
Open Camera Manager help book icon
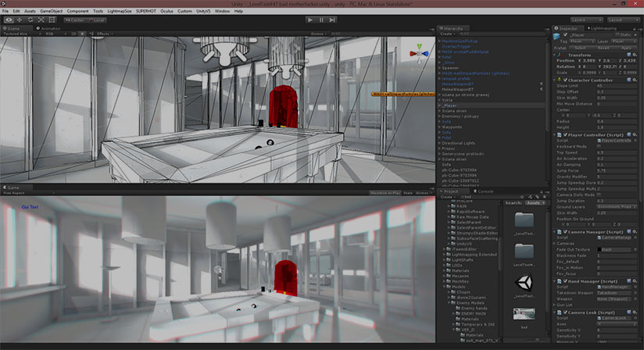pos(629,231)
